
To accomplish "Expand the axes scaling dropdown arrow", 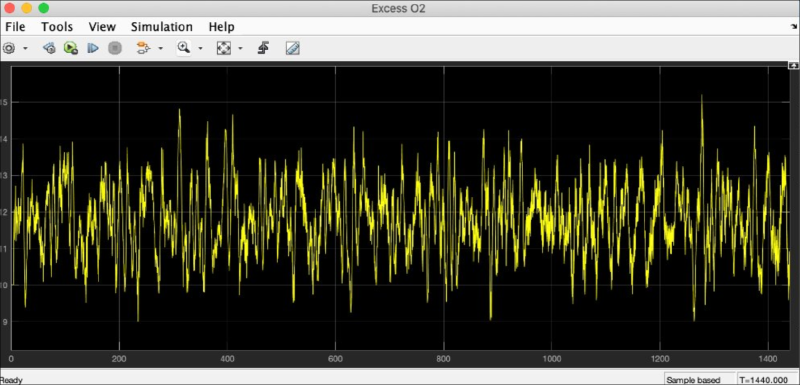I will pyautogui.click(x=240, y=48).
